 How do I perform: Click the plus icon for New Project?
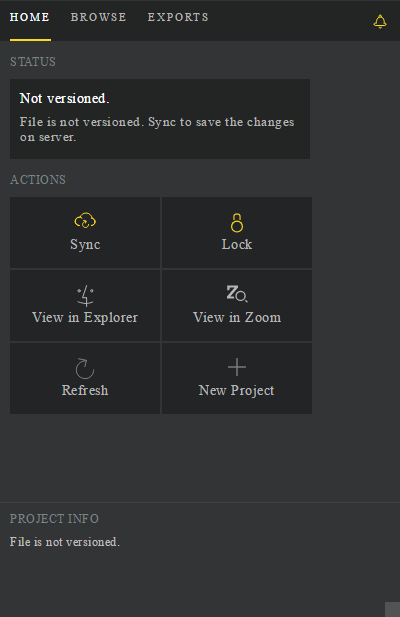tap(237, 367)
